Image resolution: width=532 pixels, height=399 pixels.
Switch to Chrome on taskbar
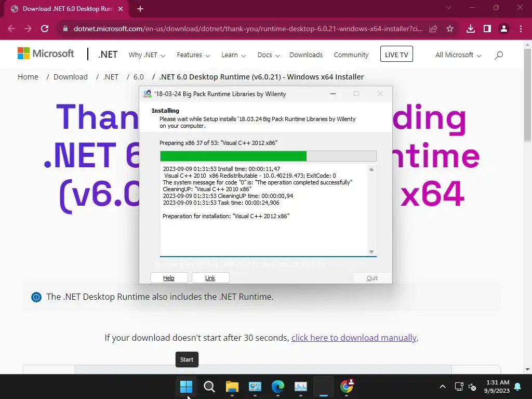pyautogui.click(x=347, y=387)
